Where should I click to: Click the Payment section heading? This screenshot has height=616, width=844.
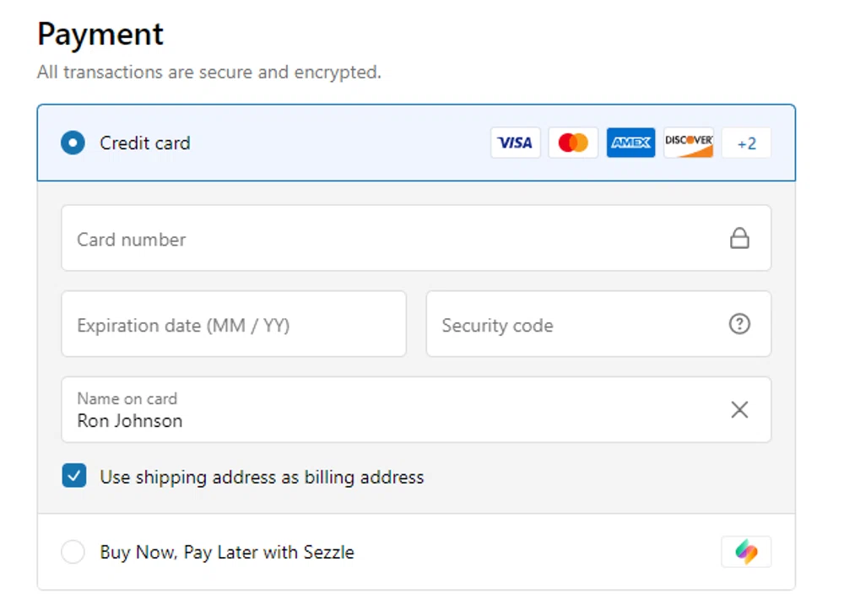(x=100, y=35)
